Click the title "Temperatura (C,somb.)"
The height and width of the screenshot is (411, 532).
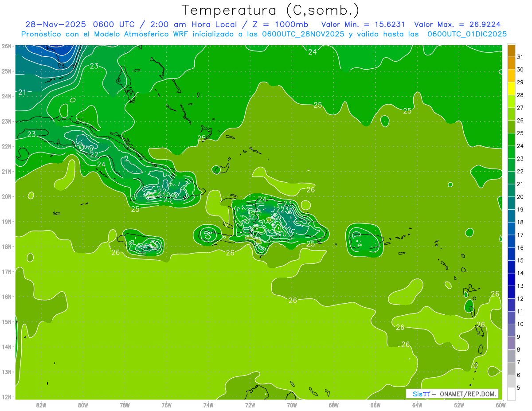coord(271,10)
